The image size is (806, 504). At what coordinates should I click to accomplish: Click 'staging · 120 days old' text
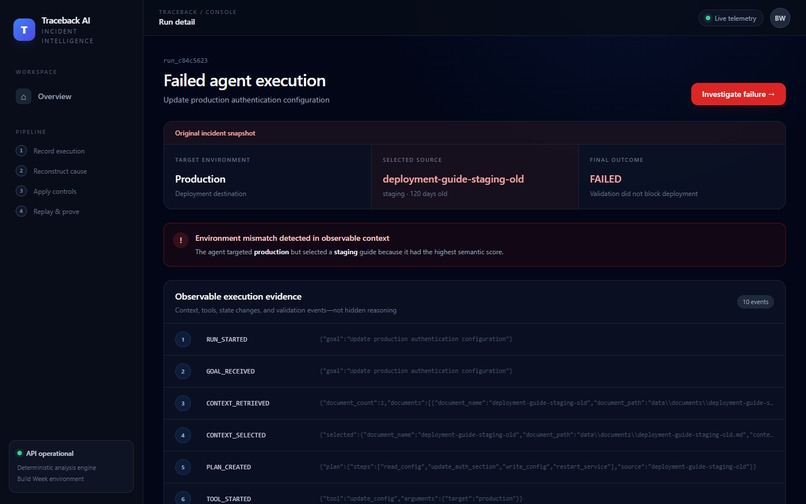click(x=415, y=194)
